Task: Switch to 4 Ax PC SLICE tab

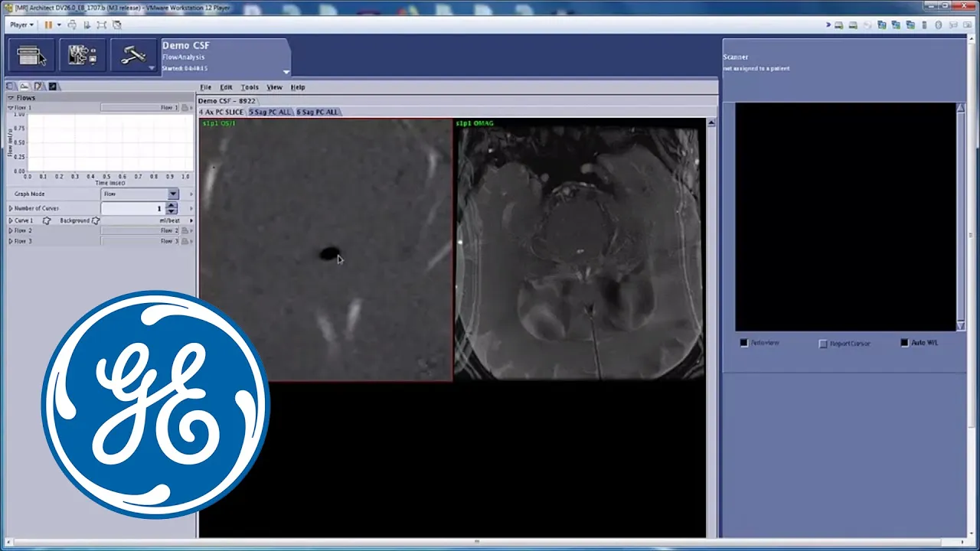Action: click(221, 112)
